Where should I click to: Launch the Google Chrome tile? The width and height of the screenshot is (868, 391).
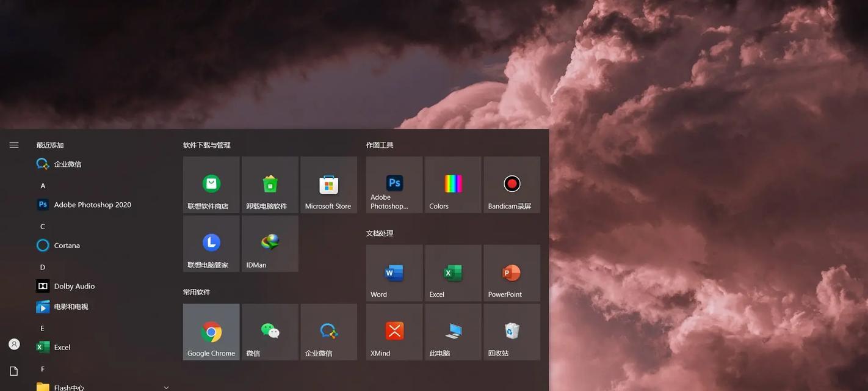click(x=211, y=332)
